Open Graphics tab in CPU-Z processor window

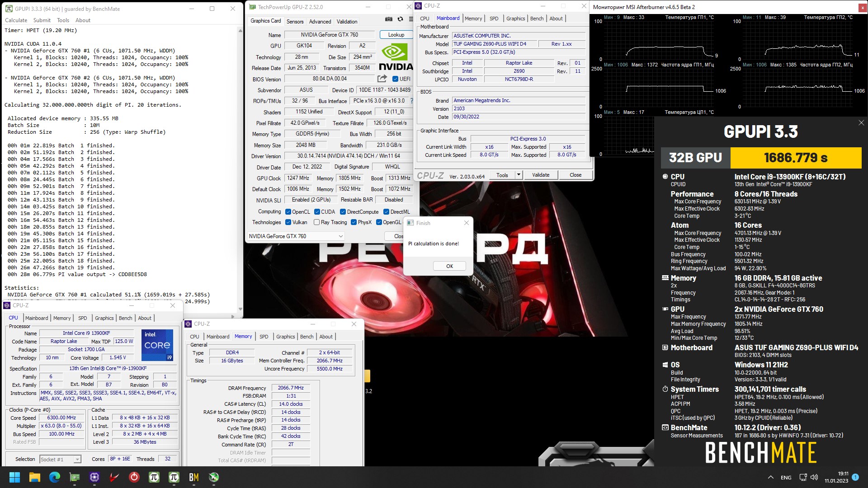tap(104, 318)
